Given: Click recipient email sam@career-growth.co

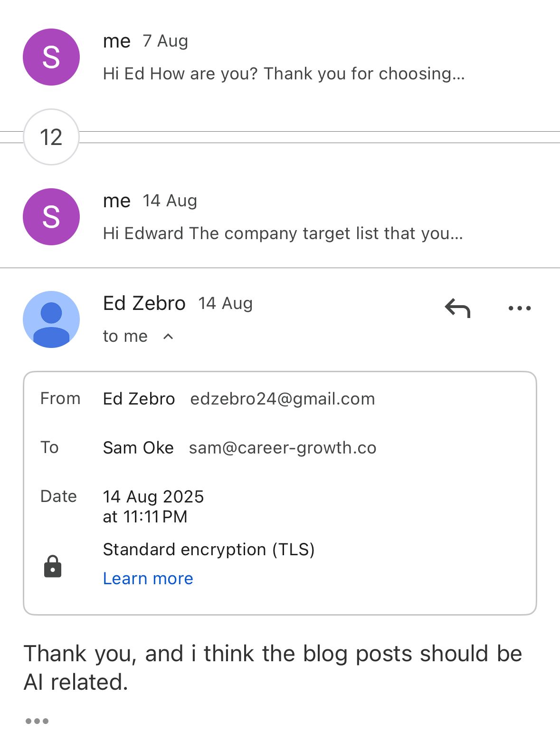Looking at the screenshot, I should pyautogui.click(x=283, y=448).
